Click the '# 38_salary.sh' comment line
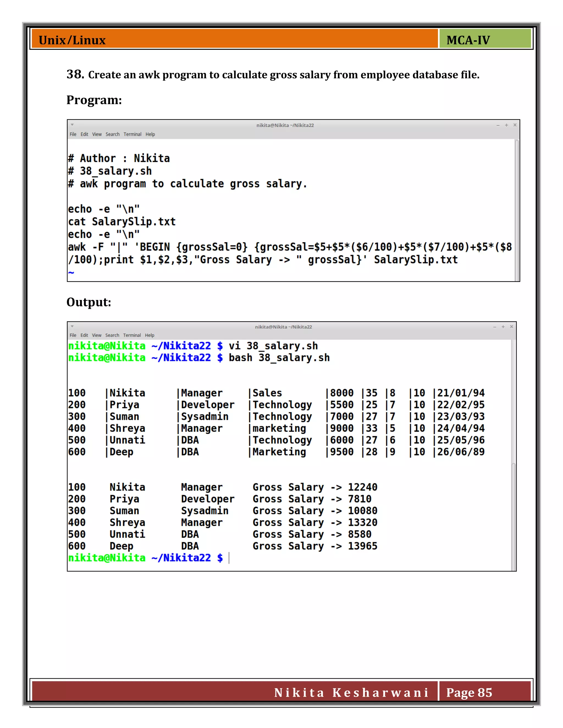This screenshot has height=728, width=563. pos(110,171)
